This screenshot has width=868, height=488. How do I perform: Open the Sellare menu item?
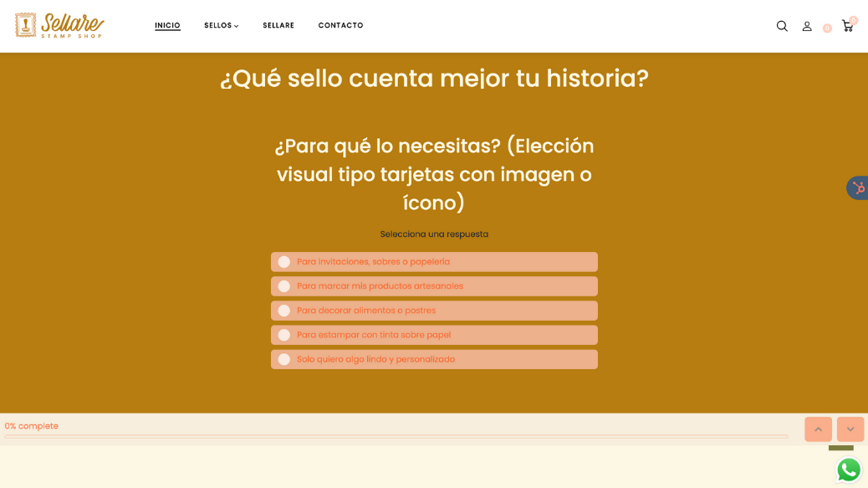pos(278,26)
